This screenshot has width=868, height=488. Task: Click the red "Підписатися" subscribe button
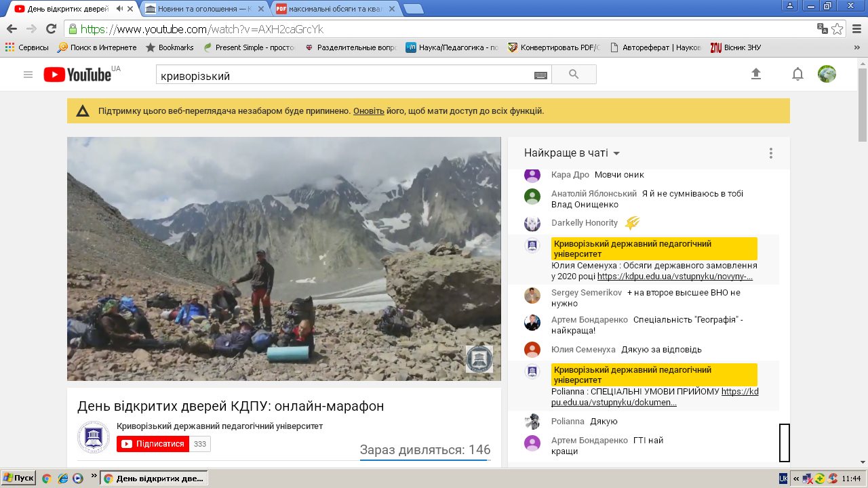[153, 444]
